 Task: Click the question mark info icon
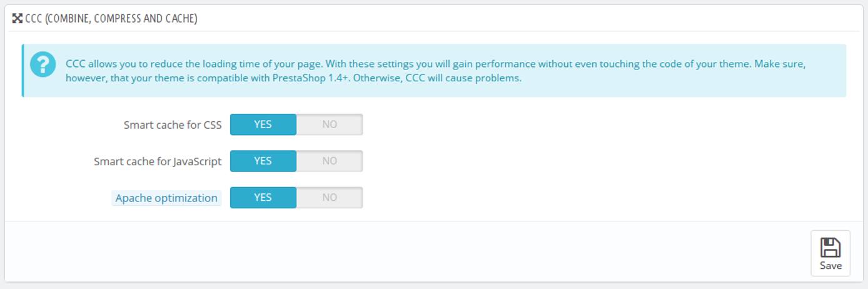[43, 64]
